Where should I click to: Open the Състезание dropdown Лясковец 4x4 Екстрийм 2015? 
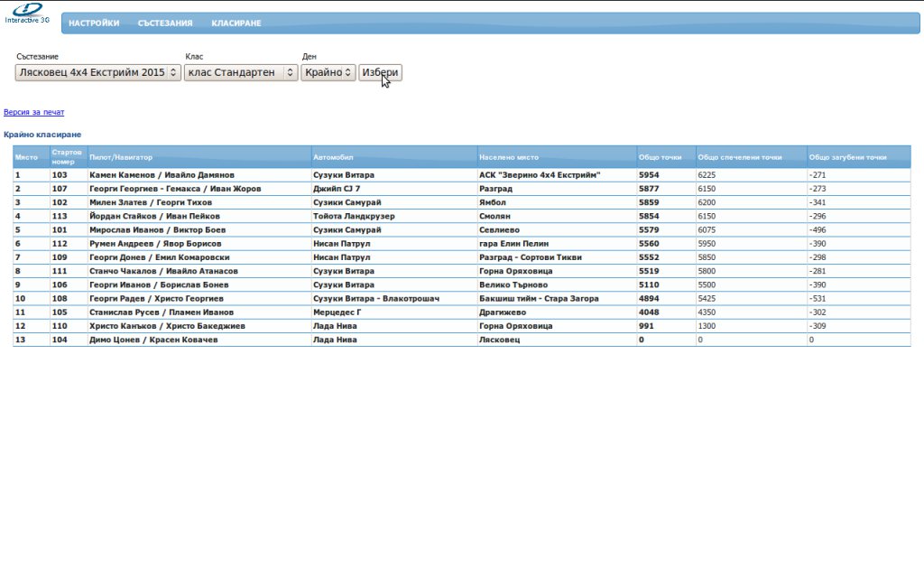pos(97,72)
